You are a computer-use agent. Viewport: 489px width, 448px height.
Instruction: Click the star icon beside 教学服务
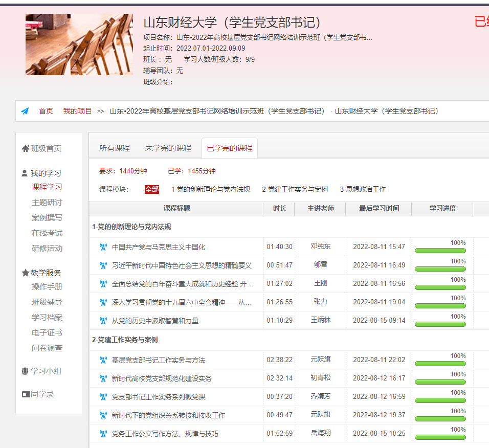[x=25, y=273]
